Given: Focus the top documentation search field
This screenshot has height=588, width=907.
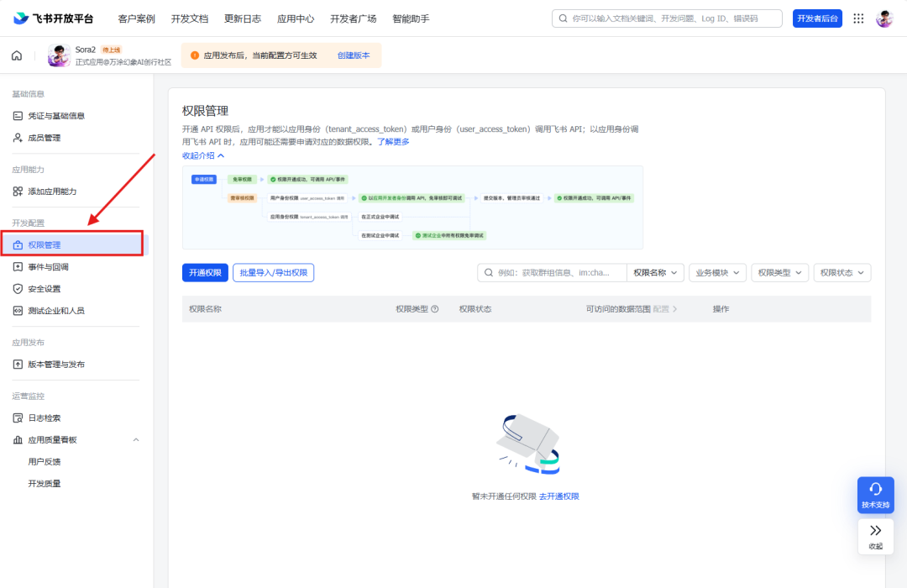Looking at the screenshot, I should point(667,18).
